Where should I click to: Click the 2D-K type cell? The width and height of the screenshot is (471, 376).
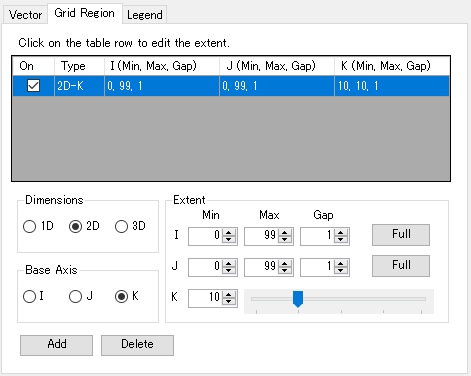tap(79, 86)
